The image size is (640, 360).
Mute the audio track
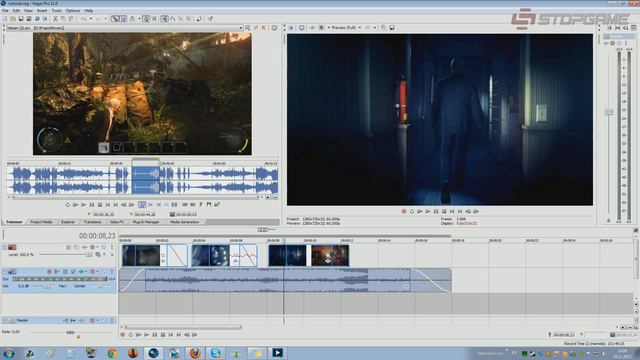104,271
